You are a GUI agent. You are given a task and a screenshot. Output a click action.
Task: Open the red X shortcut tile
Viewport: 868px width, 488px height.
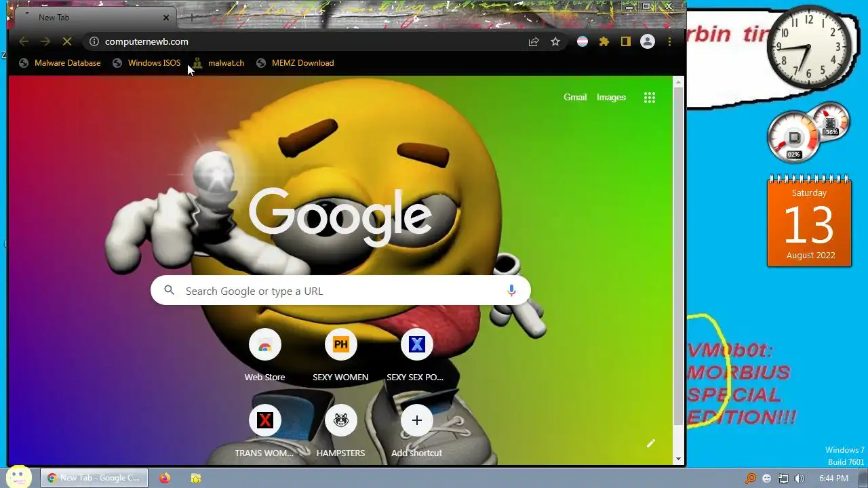coord(264,431)
